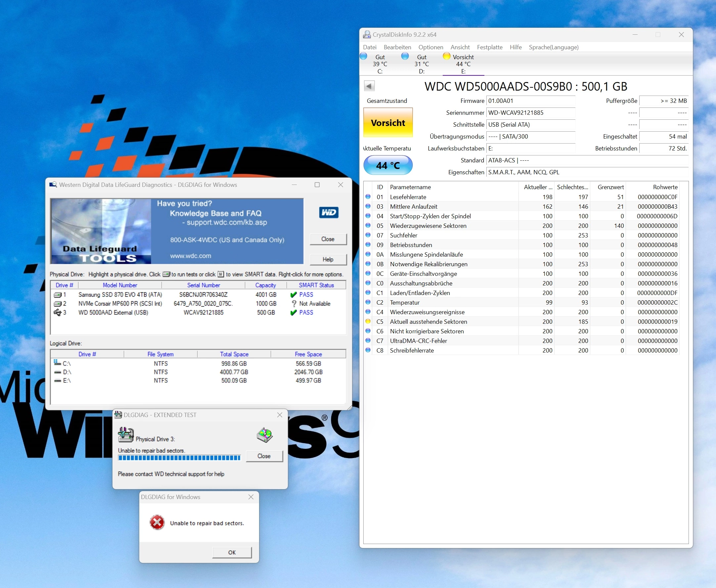Click the status circle for UltraDMA-CRC-Fehler
Viewport: 716px width, 588px height.
[368, 340]
